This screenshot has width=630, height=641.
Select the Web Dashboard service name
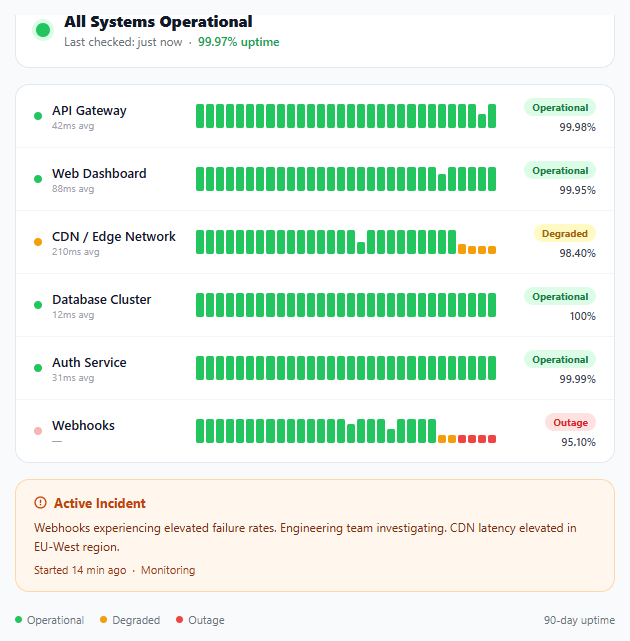point(99,173)
